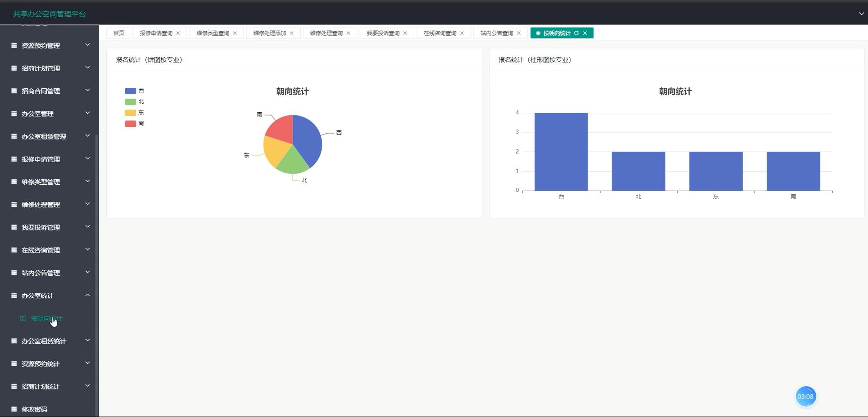Viewport: 868px width, 417px height.
Task: Close the 按朝向统计 tab
Action: (585, 33)
